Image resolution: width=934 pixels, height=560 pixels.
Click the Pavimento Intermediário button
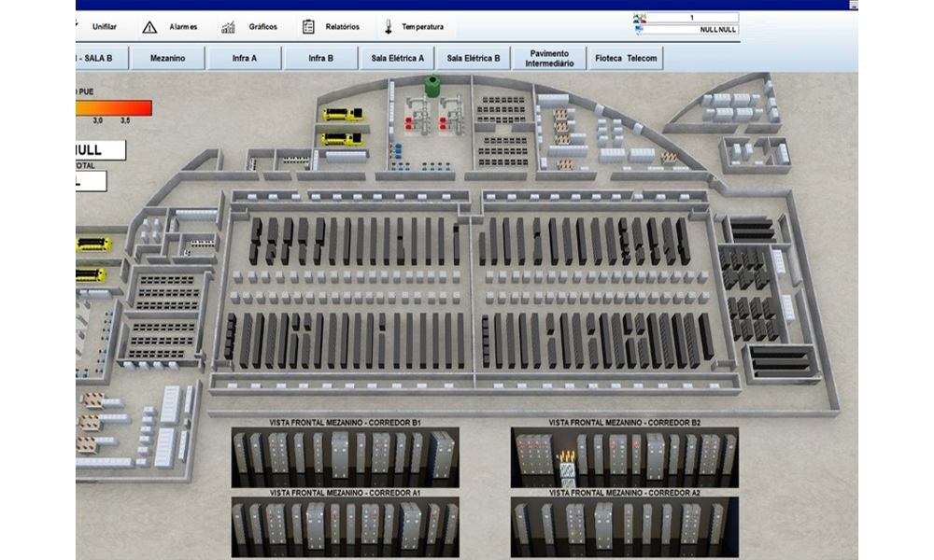549,58
